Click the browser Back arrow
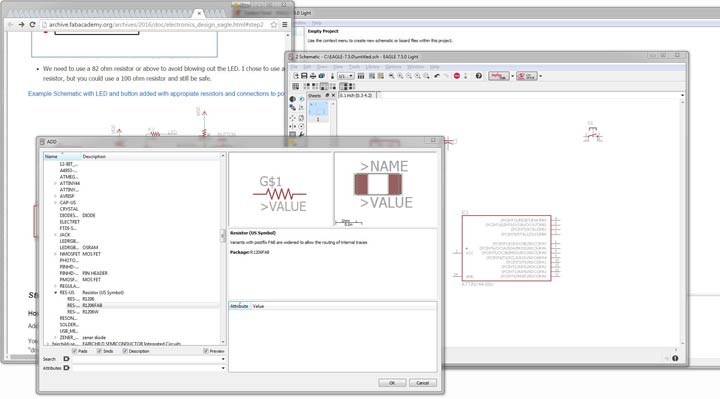The image size is (720, 399). [x=11, y=24]
